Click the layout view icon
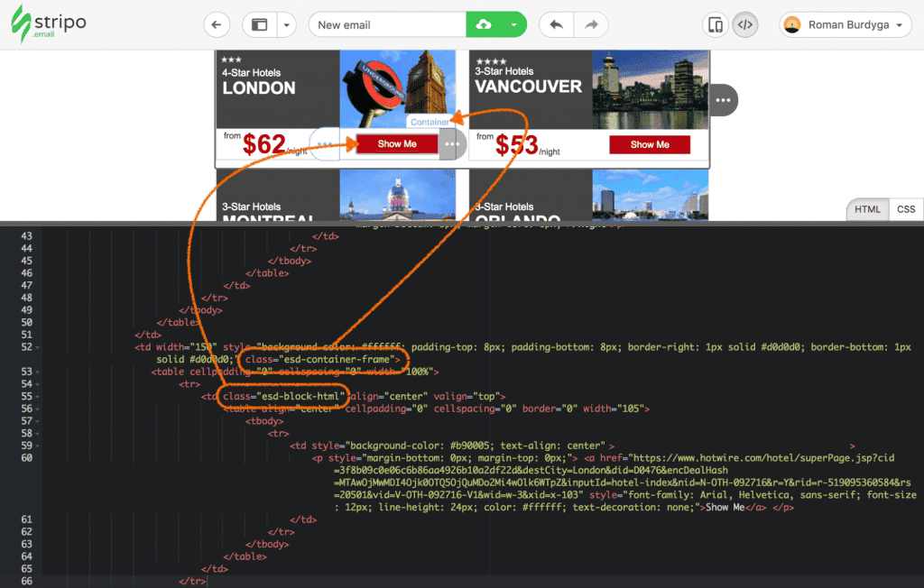Image resolution: width=924 pixels, height=588 pixels. tap(260, 25)
